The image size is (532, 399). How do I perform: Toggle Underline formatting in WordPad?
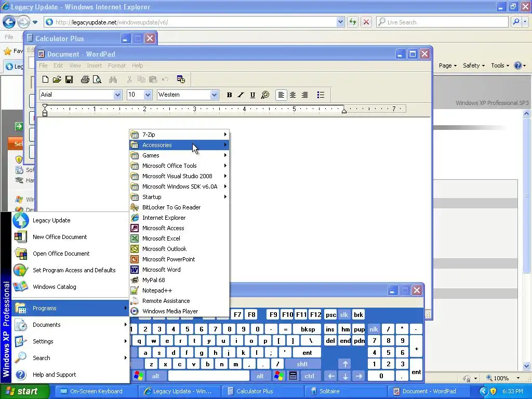[x=252, y=95]
